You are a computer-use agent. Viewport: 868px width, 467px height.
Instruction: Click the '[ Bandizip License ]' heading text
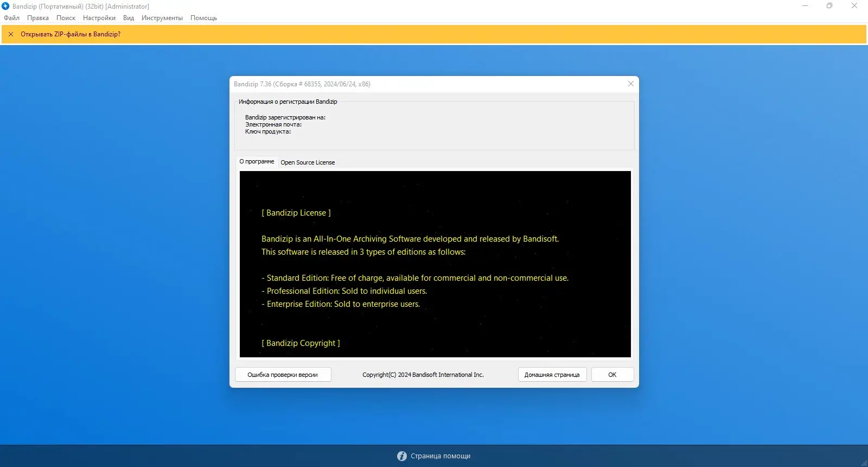click(x=296, y=213)
